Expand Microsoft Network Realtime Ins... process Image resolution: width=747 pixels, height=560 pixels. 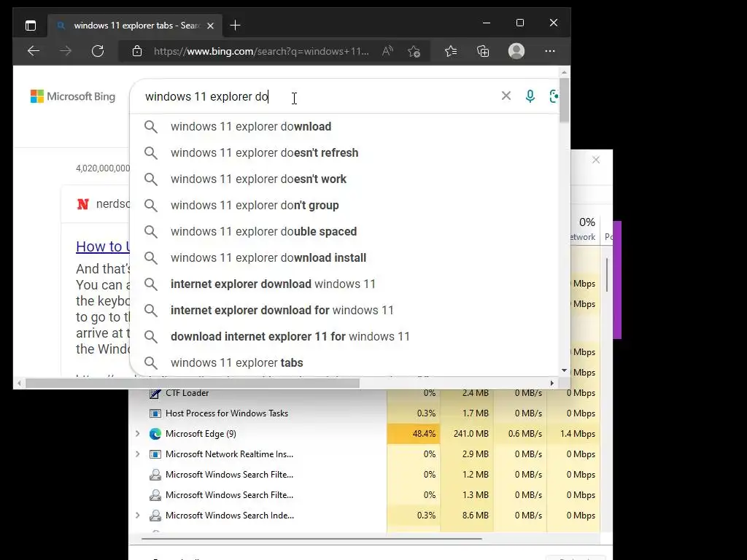[137, 454]
